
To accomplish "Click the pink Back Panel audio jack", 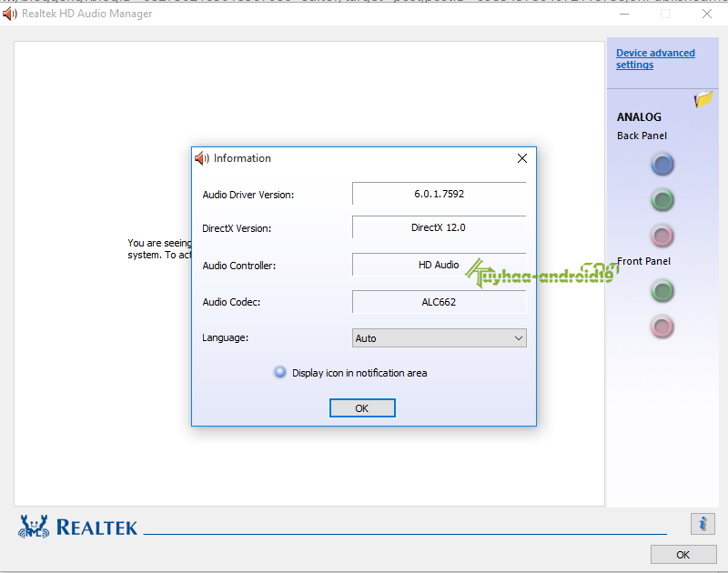I will (662, 236).
